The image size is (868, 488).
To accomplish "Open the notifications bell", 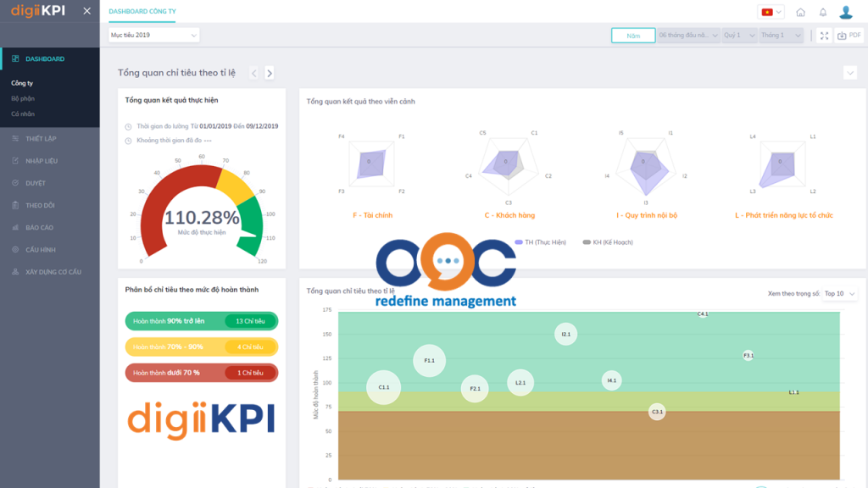I will point(823,12).
